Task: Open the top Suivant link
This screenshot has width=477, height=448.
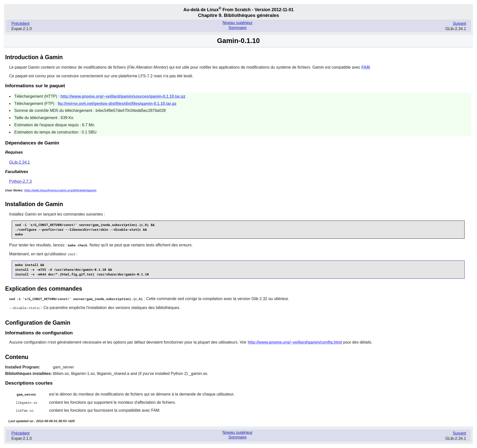Action: pos(459,23)
